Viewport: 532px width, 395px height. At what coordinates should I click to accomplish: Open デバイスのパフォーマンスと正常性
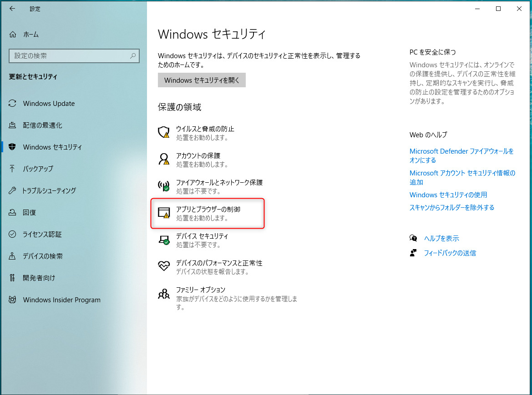coord(210,267)
